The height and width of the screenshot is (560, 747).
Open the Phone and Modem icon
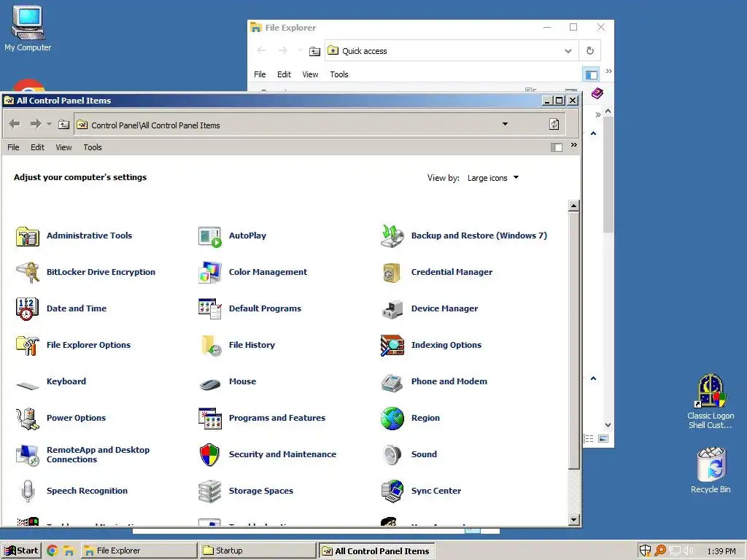(392, 382)
